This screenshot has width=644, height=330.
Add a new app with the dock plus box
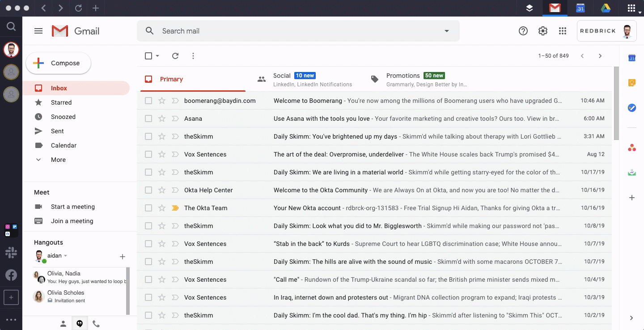click(11, 297)
